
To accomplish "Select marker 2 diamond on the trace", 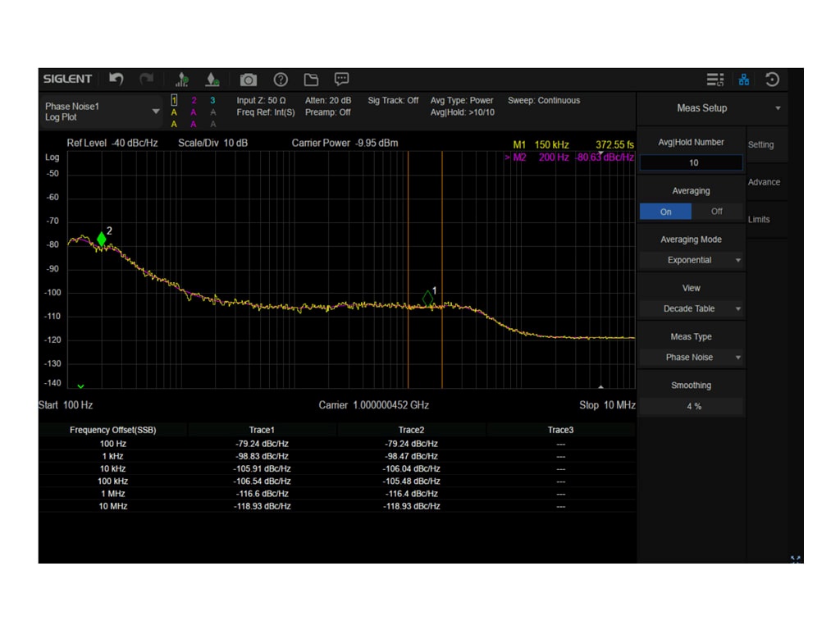I will pos(101,239).
